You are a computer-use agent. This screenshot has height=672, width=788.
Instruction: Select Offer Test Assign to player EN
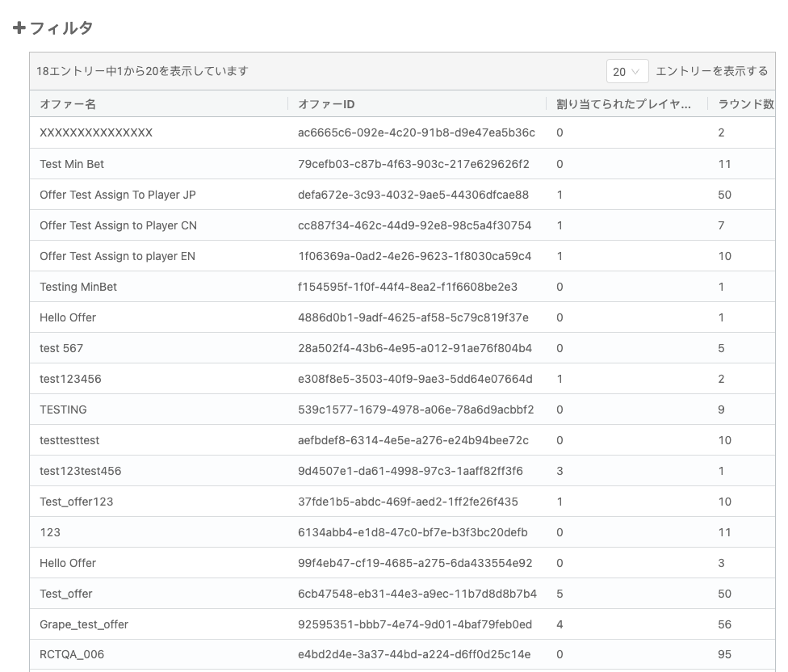(117, 256)
